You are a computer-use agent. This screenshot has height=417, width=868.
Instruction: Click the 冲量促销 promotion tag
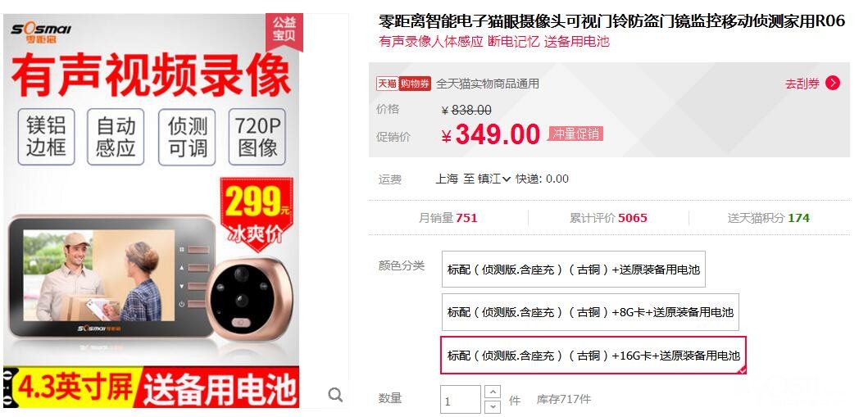pyautogui.click(x=575, y=134)
